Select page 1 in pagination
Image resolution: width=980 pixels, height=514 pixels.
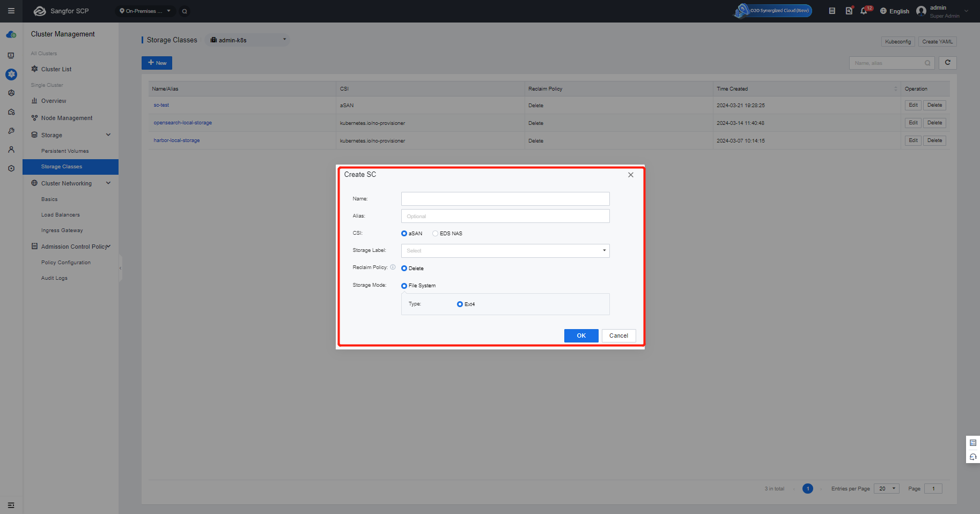808,489
